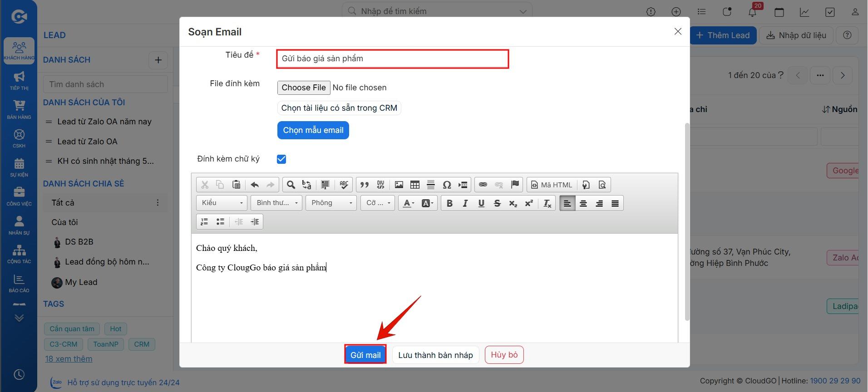Open the spell check (ABC) tool

(x=344, y=185)
